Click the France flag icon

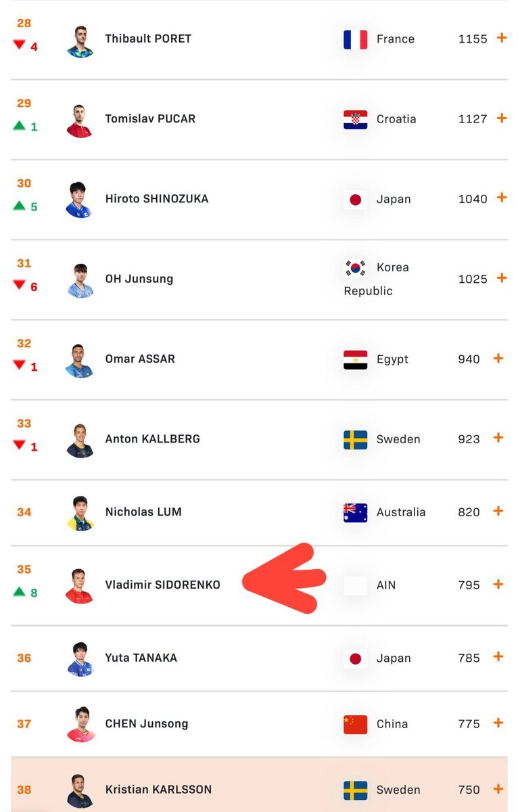pos(355,39)
